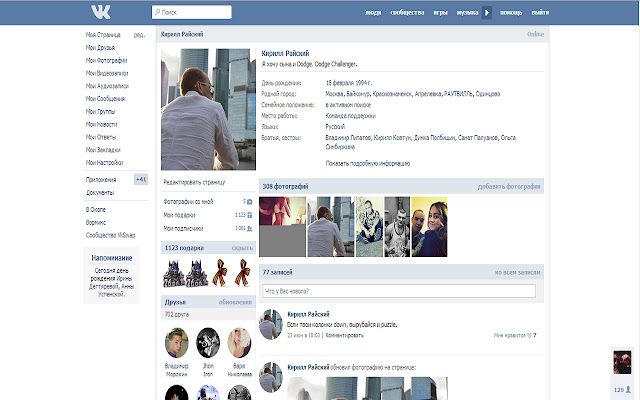Viewport: 640px width, 400px height.
Task: Open Мои Настройки in left menu
Action: [x=104, y=162]
